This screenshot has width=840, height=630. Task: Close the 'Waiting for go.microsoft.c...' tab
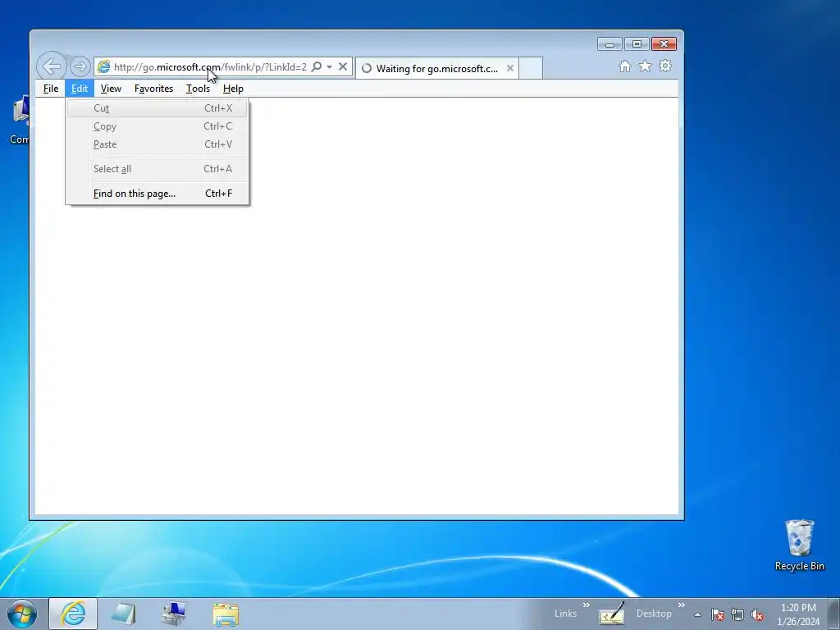pyautogui.click(x=510, y=68)
